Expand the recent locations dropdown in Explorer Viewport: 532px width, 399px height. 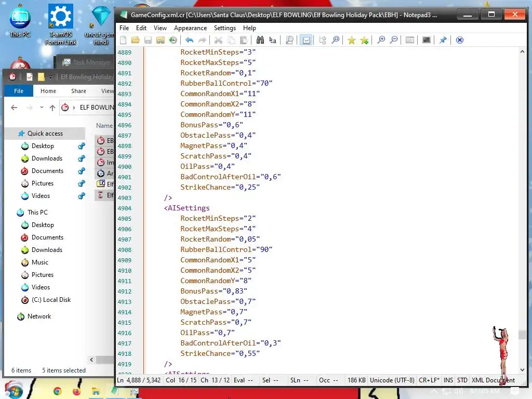tap(42, 108)
